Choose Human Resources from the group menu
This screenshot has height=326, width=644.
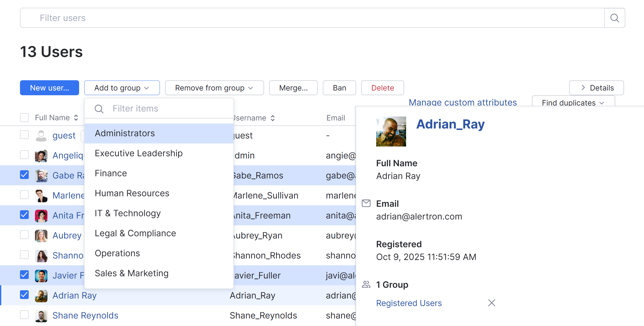pyautogui.click(x=132, y=193)
